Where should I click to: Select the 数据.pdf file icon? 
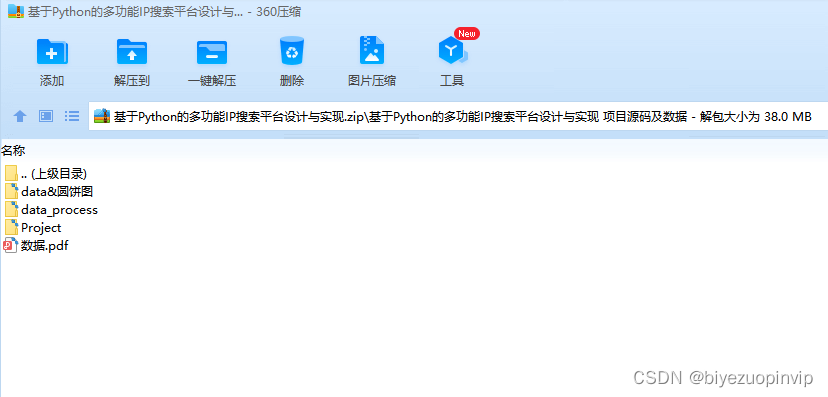[x=11, y=245]
